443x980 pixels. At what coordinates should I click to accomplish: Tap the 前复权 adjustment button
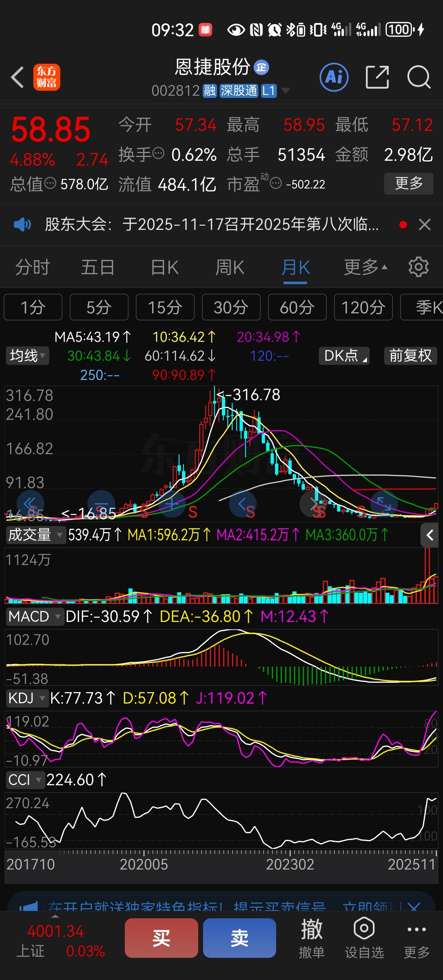pyautogui.click(x=410, y=356)
